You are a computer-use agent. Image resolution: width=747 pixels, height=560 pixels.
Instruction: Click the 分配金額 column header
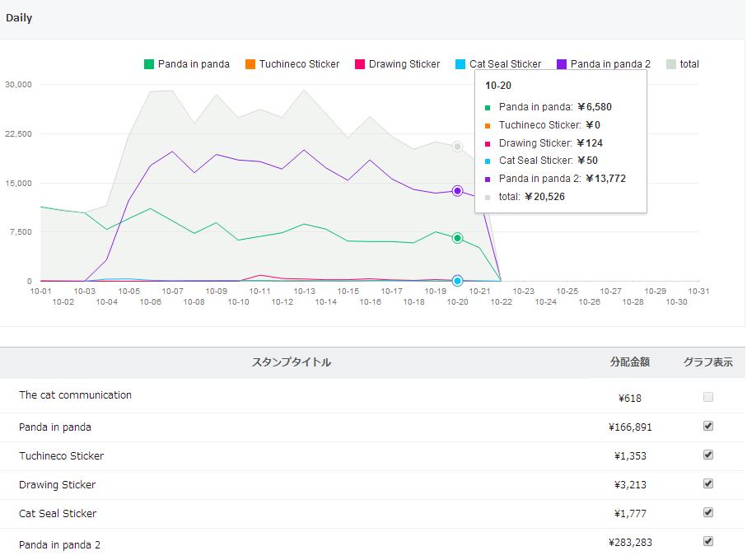(x=630, y=362)
